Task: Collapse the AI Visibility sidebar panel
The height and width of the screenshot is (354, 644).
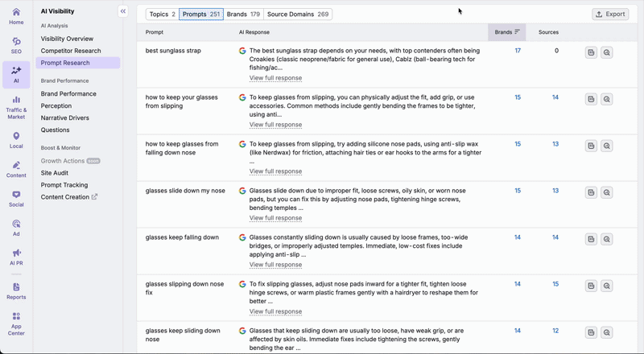Action: point(123,11)
